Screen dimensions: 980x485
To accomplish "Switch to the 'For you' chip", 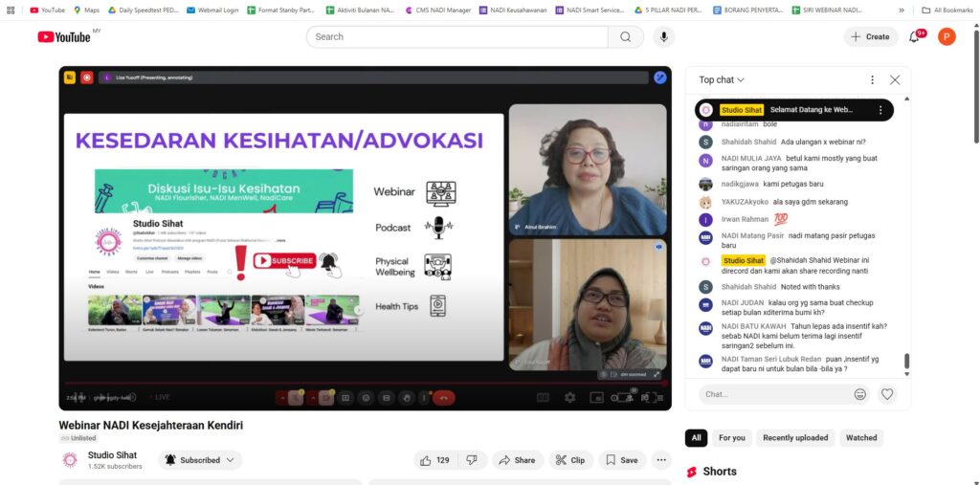I will [x=731, y=438].
